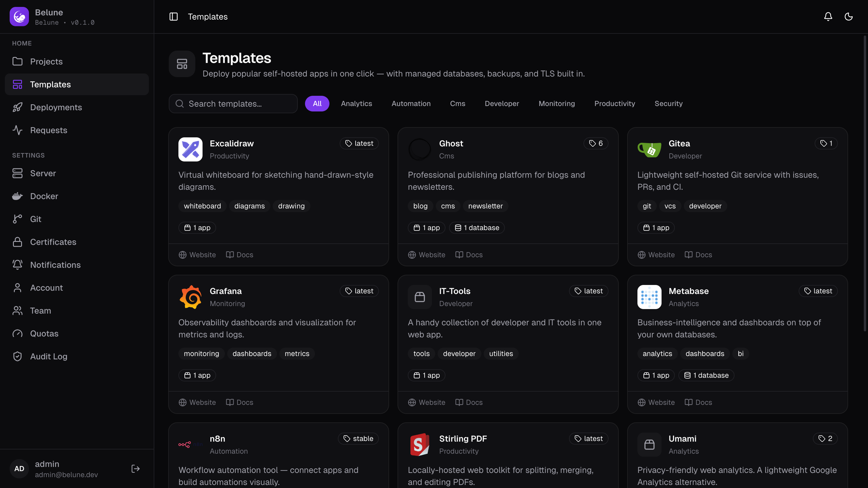Click the Gitea teacup icon

(649, 149)
